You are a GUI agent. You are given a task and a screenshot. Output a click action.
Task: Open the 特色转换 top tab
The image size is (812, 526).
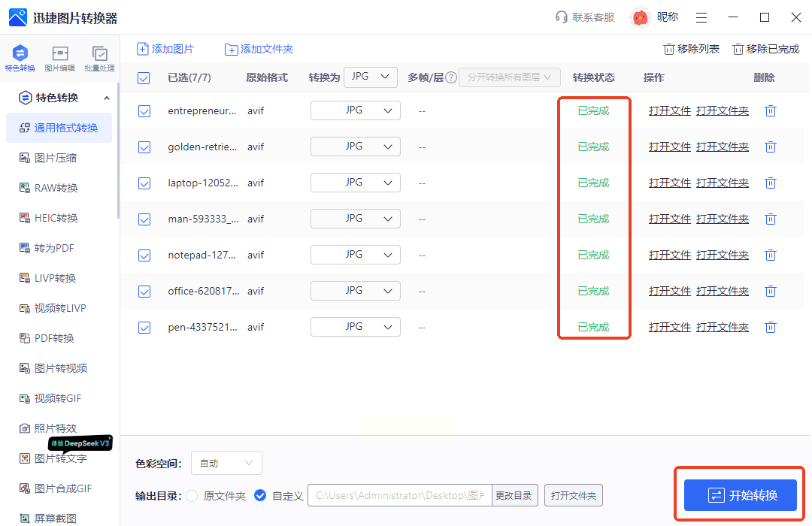click(x=20, y=58)
